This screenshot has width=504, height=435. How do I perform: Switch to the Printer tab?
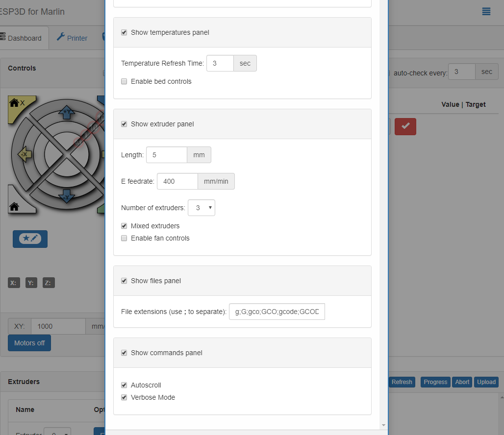pos(72,38)
